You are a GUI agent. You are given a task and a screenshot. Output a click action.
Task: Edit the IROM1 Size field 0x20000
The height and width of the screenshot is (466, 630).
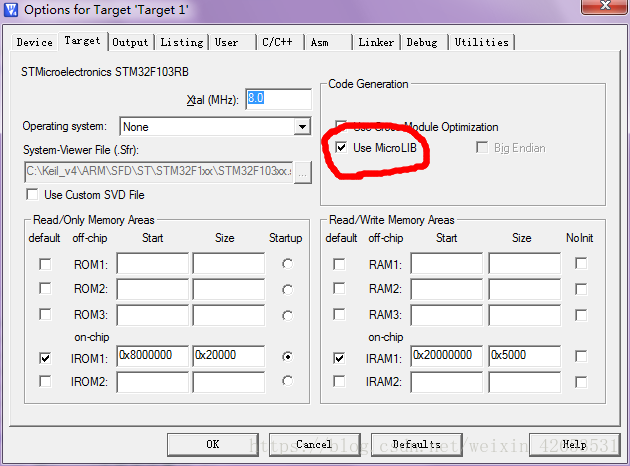pyautogui.click(x=229, y=356)
